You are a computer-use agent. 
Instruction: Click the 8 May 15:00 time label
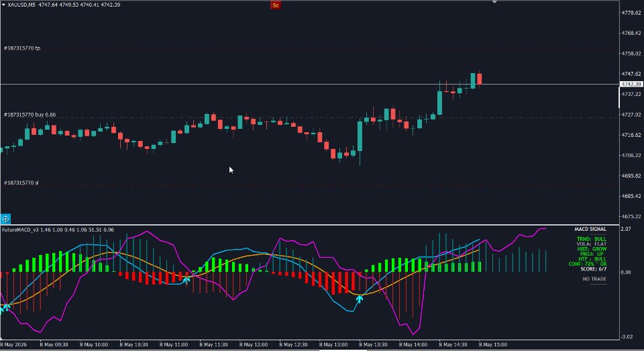tap(493, 344)
